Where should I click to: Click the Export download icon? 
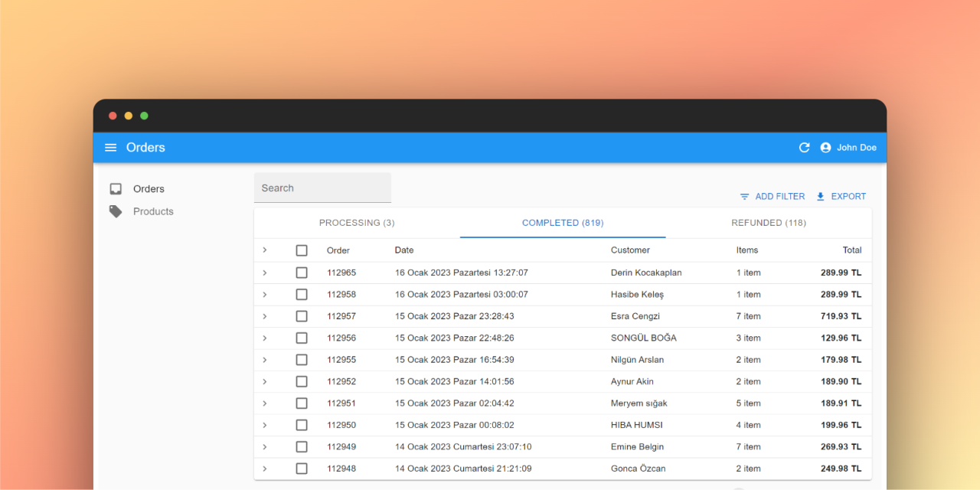point(821,197)
